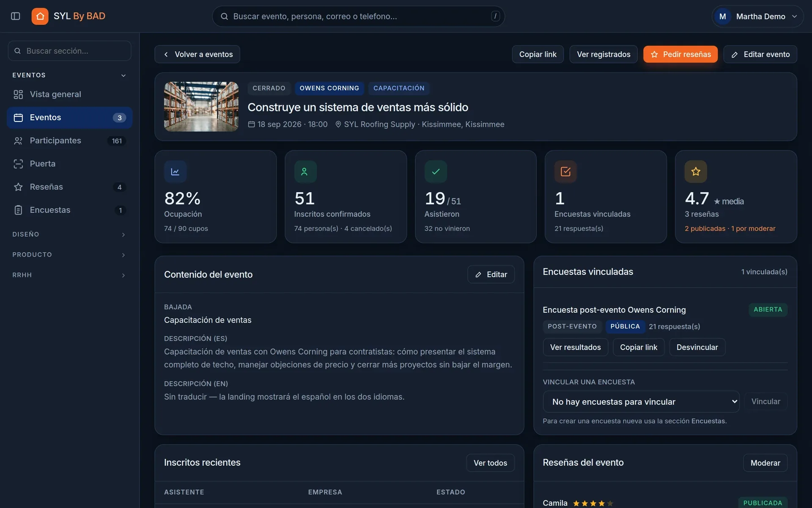Click the slash shortcut hint in search

pos(495,16)
